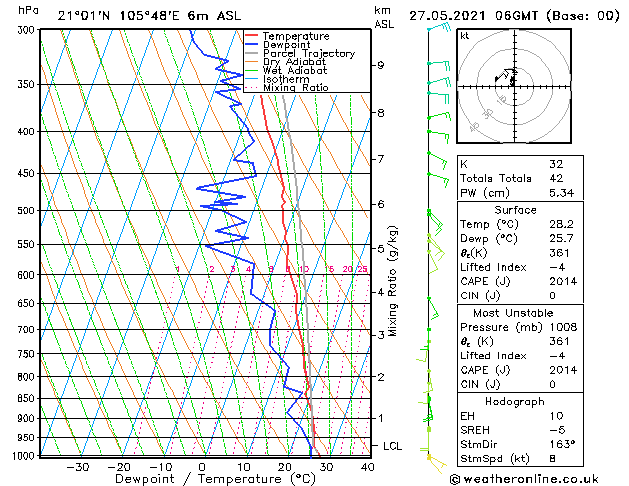Click the LCL marker label
The height and width of the screenshot is (486, 629).
(392, 446)
